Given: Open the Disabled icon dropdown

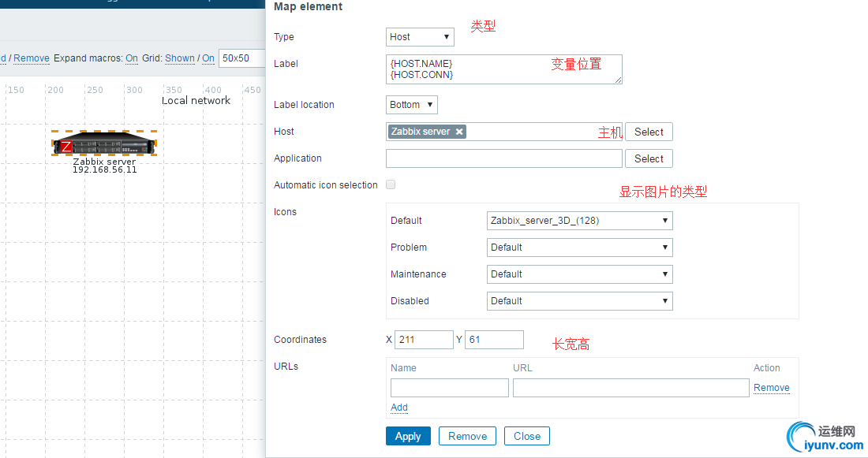Looking at the screenshot, I should [x=580, y=301].
